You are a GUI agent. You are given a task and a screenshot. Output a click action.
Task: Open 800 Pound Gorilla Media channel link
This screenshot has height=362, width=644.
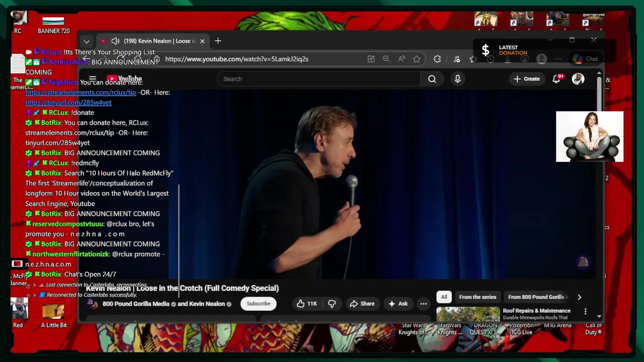pos(136,304)
